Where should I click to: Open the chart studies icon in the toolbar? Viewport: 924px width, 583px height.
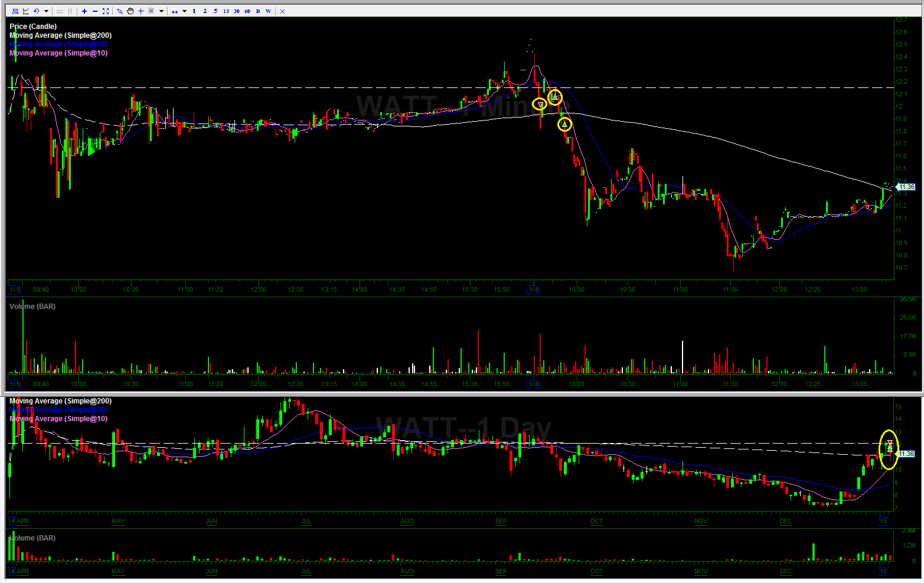click(x=26, y=11)
